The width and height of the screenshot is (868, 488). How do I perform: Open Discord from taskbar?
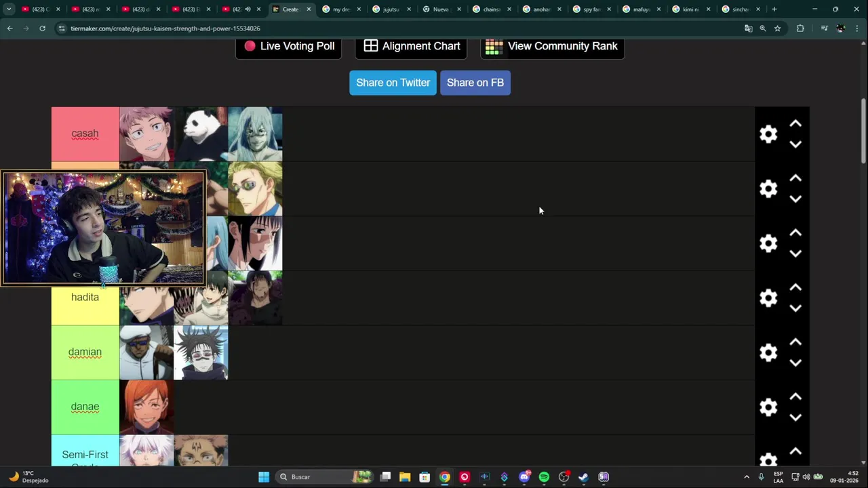point(524,477)
